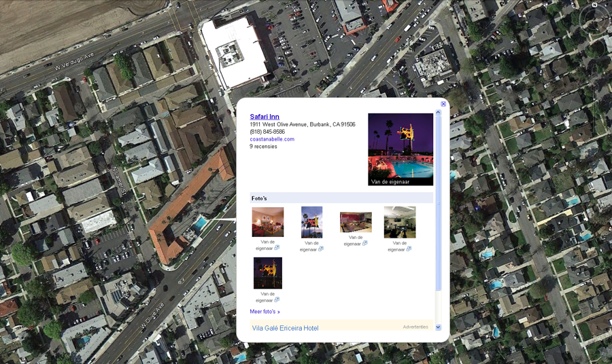Click the external link icon under the first photo
Viewport: 612px width, 364px height.
tap(277, 249)
